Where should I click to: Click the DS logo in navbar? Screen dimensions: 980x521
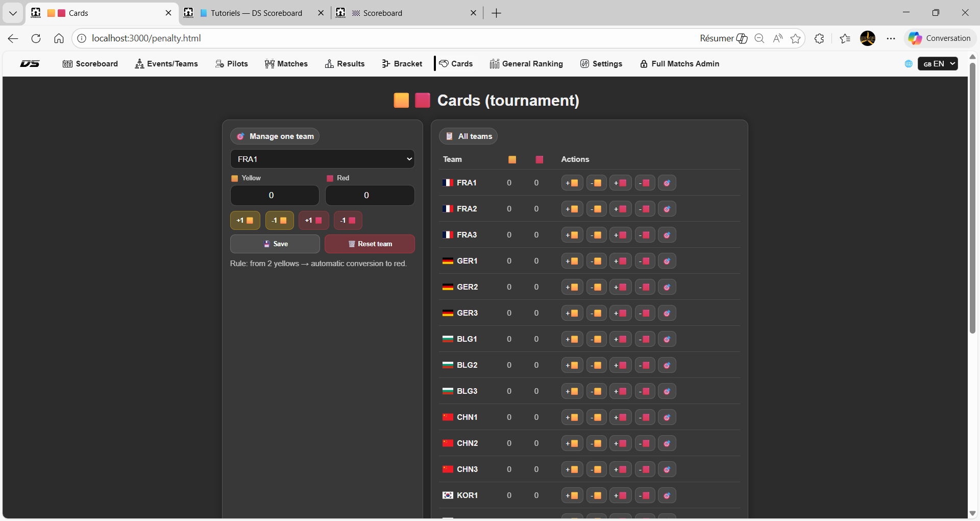pos(30,64)
